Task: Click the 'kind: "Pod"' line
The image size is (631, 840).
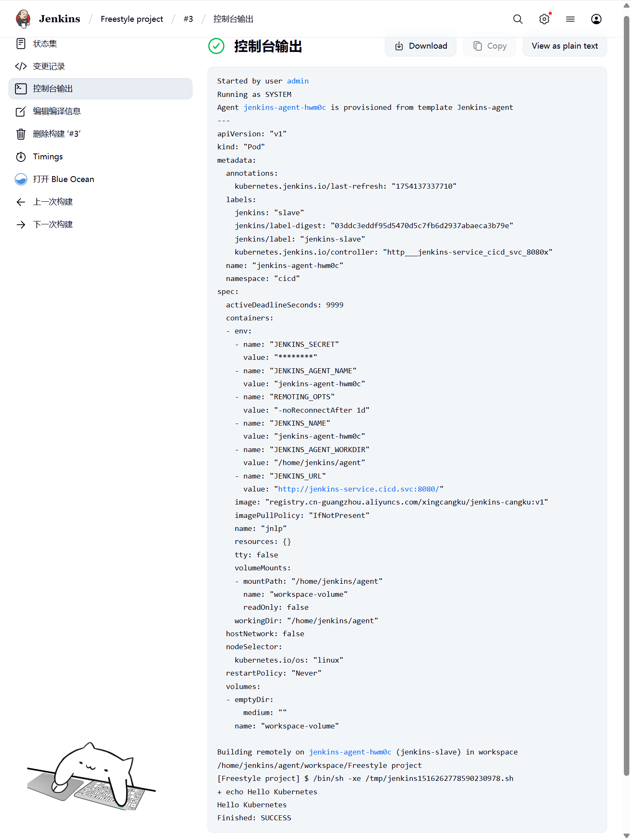Action: 241,147
